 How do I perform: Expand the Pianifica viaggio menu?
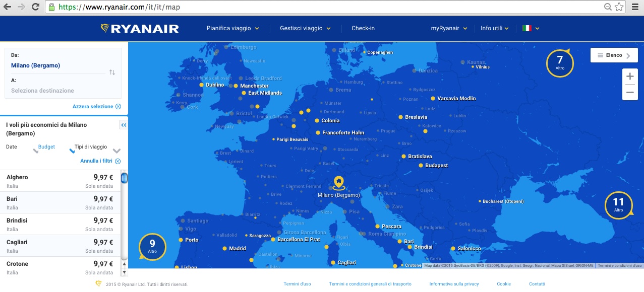point(232,28)
